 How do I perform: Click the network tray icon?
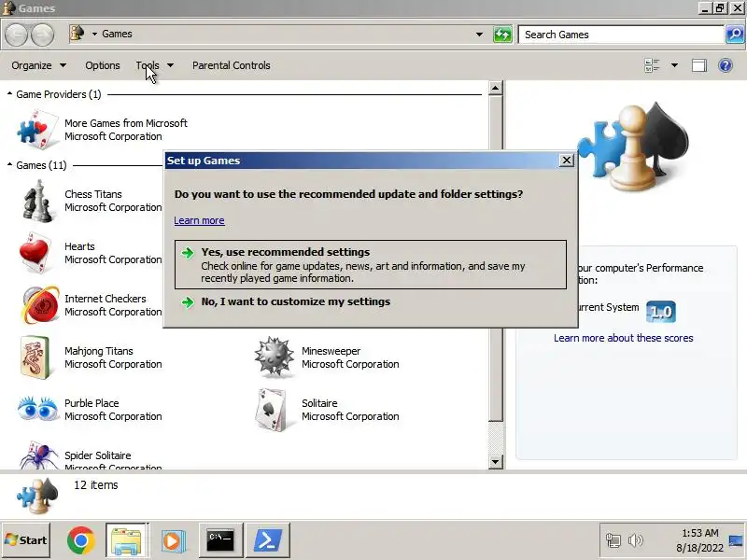click(x=613, y=540)
